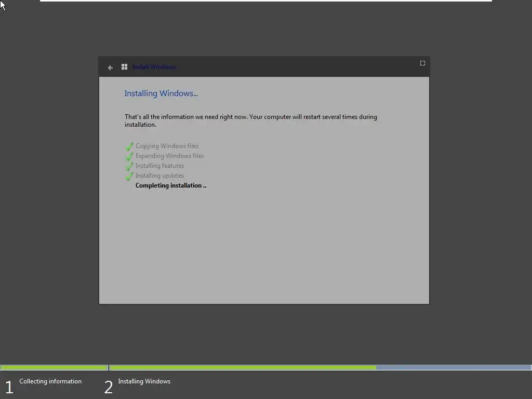Click the Install Windows title text
Screen dimensions: 532x399
point(154,67)
